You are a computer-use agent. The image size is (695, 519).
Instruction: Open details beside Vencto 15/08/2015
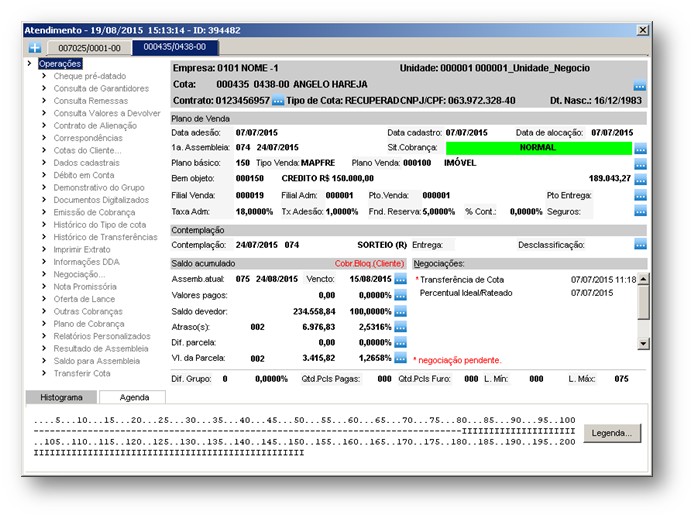click(x=400, y=279)
